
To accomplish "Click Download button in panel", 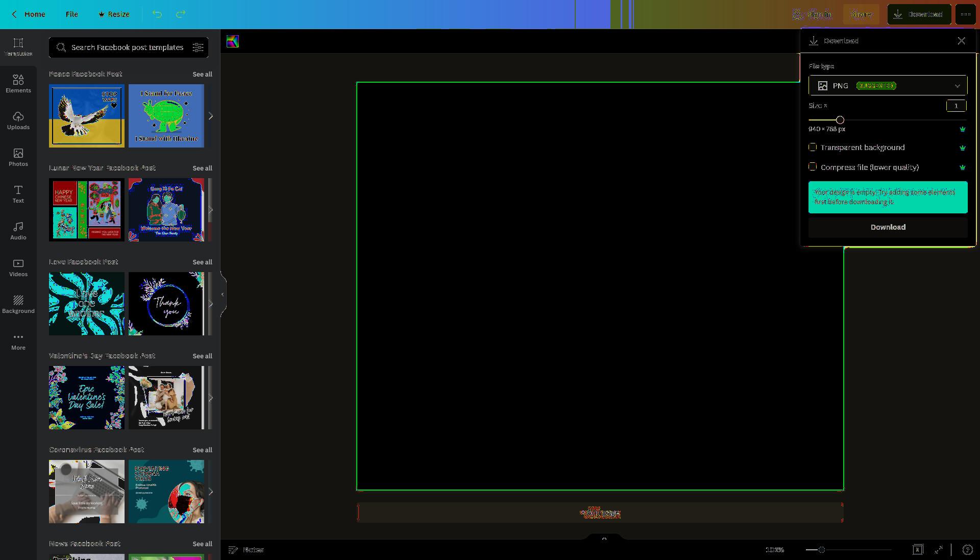I will [888, 227].
